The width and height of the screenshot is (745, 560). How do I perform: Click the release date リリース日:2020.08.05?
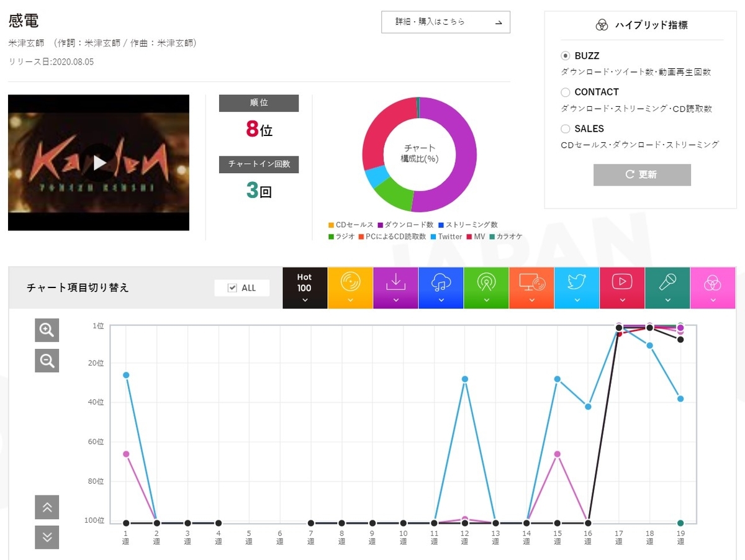51,62
